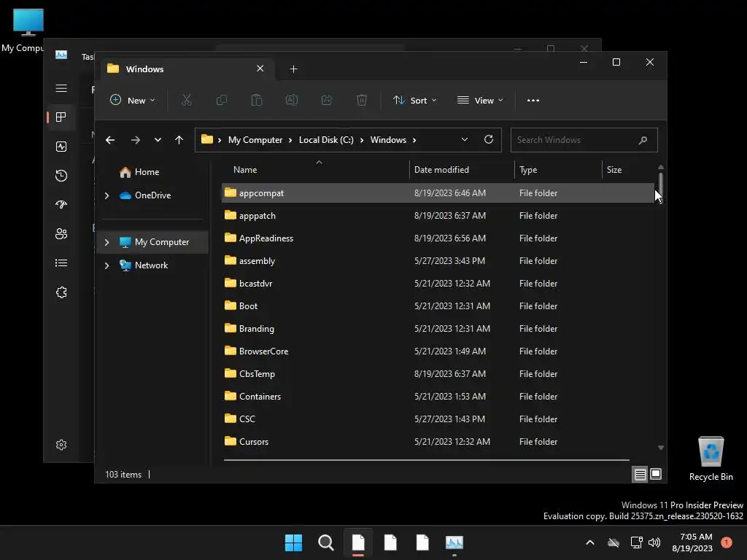Click the Cut scissors icon in toolbar
Screen dimensions: 747x560
186,100
